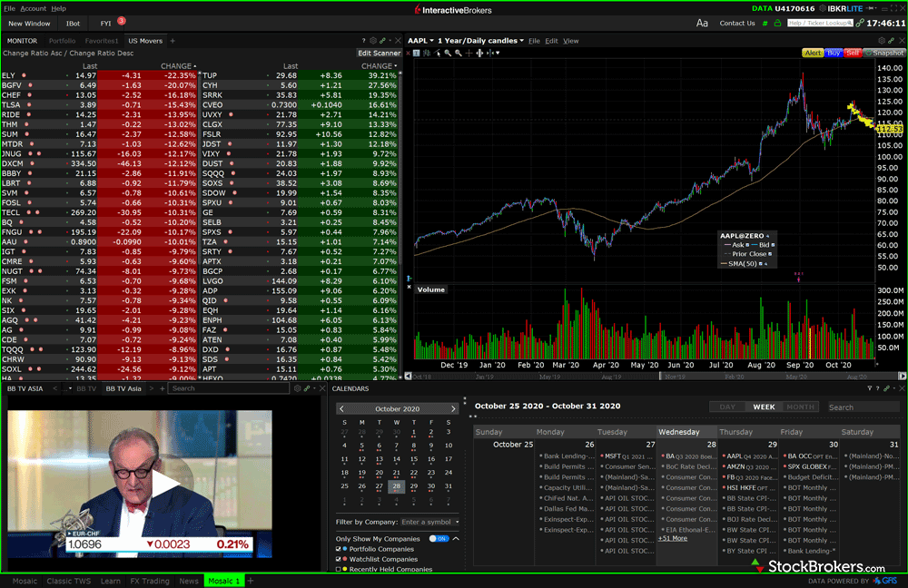Switch to Favorites1 tab
This screenshot has width=908, height=588.
102,41
